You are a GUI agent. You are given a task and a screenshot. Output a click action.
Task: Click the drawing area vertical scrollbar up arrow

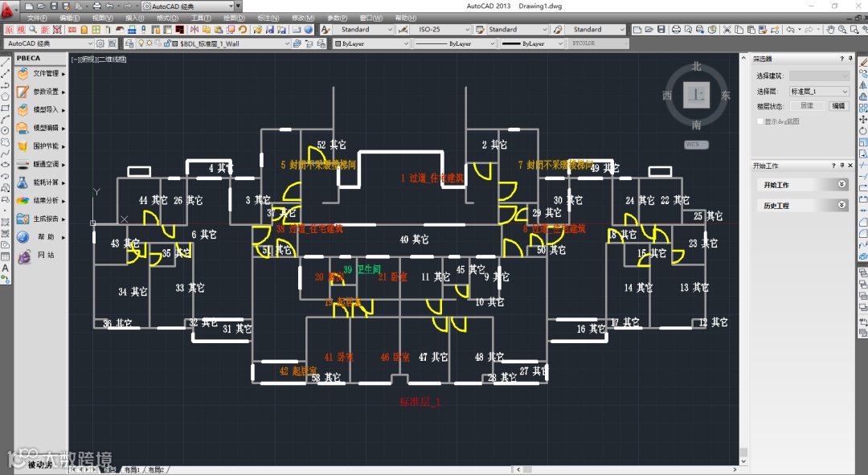pos(743,58)
